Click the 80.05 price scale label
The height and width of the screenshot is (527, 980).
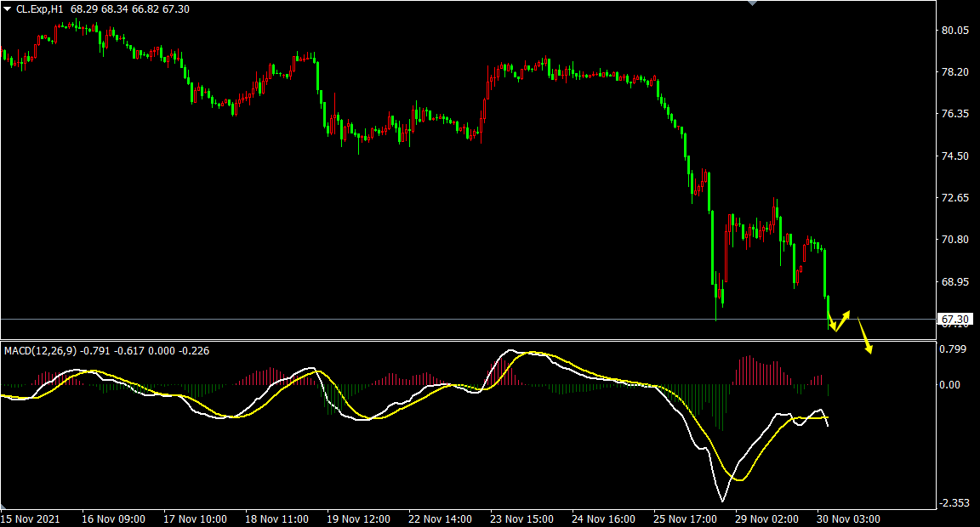(x=955, y=31)
